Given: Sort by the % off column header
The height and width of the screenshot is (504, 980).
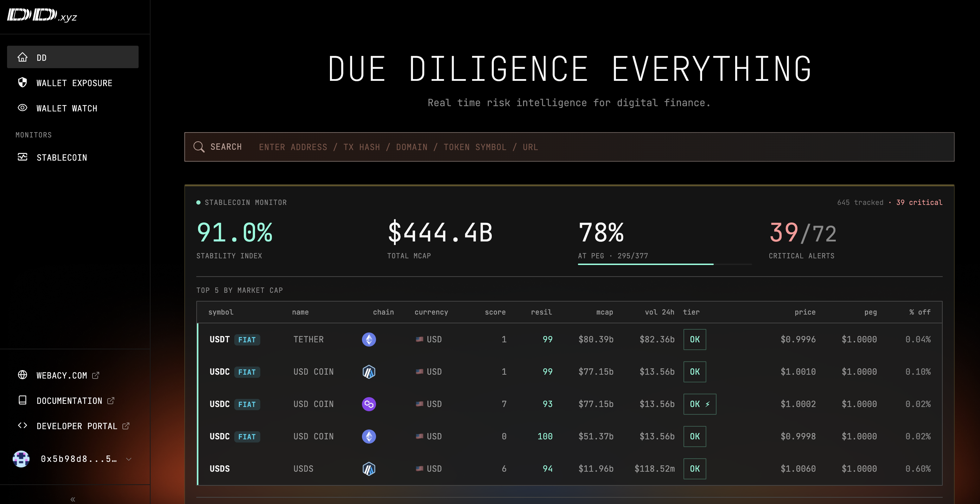Looking at the screenshot, I should coord(920,312).
